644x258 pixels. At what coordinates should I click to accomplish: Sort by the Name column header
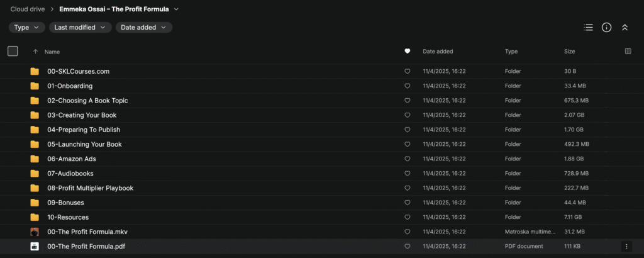pyautogui.click(x=52, y=52)
